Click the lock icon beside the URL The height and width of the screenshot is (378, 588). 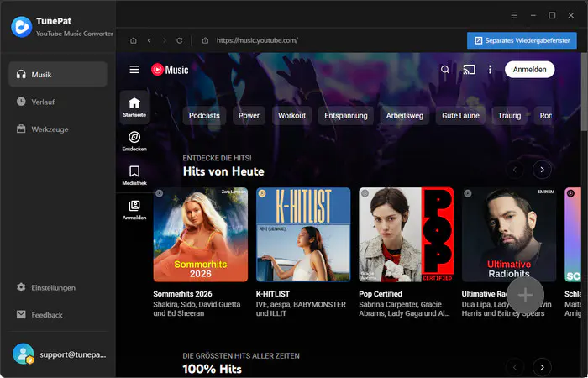pos(205,40)
